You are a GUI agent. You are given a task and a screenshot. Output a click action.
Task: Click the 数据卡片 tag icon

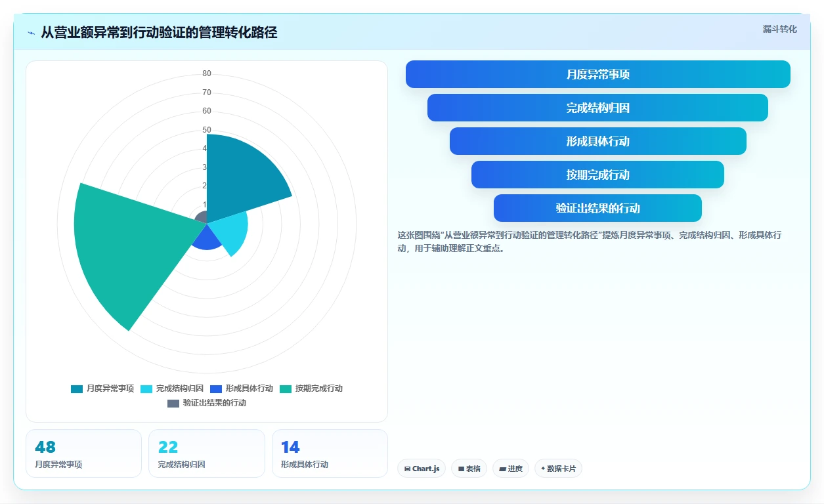tap(543, 469)
